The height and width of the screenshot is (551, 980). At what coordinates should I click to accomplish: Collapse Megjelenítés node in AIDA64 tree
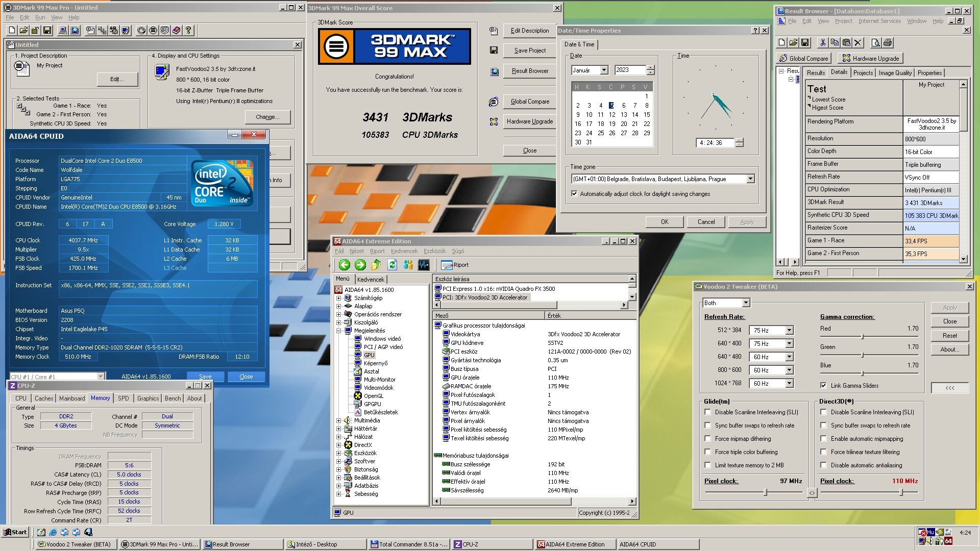(338, 331)
